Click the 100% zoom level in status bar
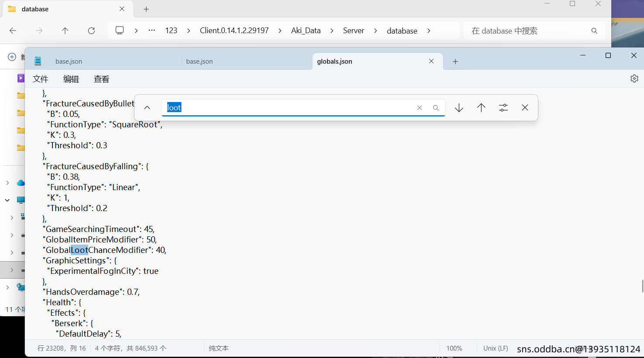 [454, 348]
